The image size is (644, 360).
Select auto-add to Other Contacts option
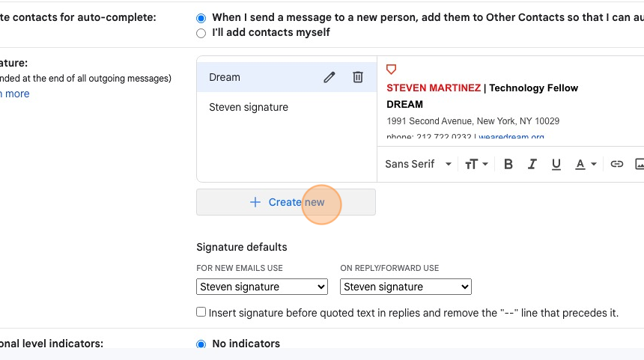tap(201, 18)
